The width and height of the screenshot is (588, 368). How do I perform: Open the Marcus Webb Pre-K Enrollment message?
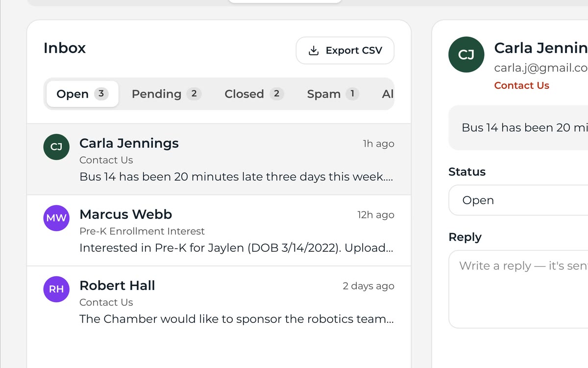(219, 231)
